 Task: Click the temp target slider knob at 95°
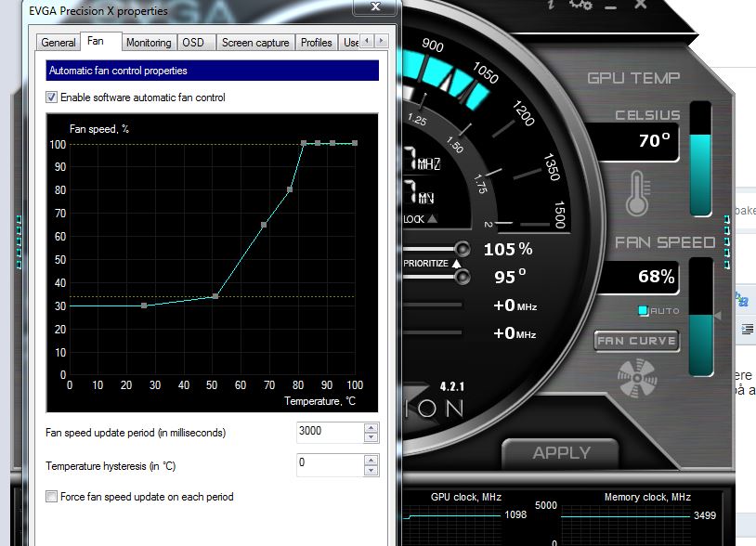463,277
